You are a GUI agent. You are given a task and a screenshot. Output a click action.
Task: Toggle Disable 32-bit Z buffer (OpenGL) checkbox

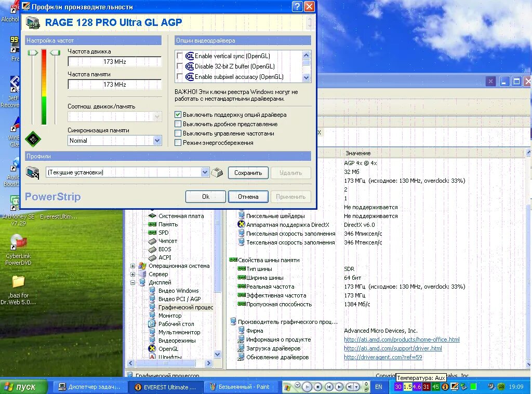coord(180,66)
